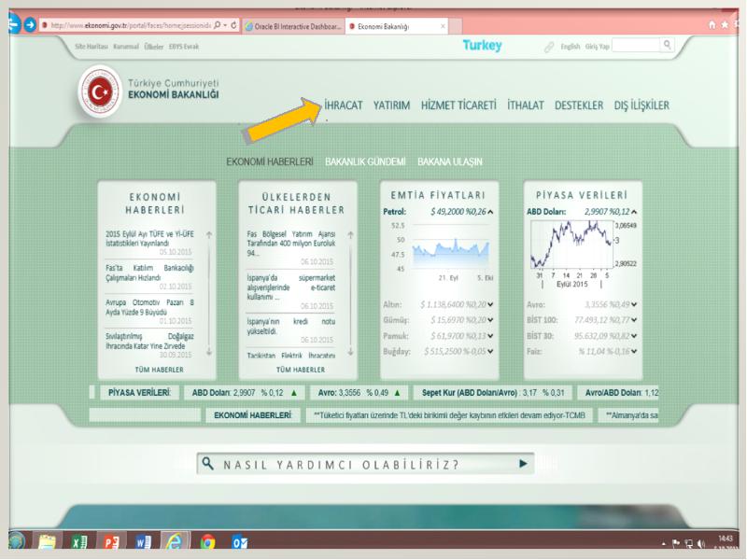
Task: Expand the Faiz row
Action: coord(634,352)
